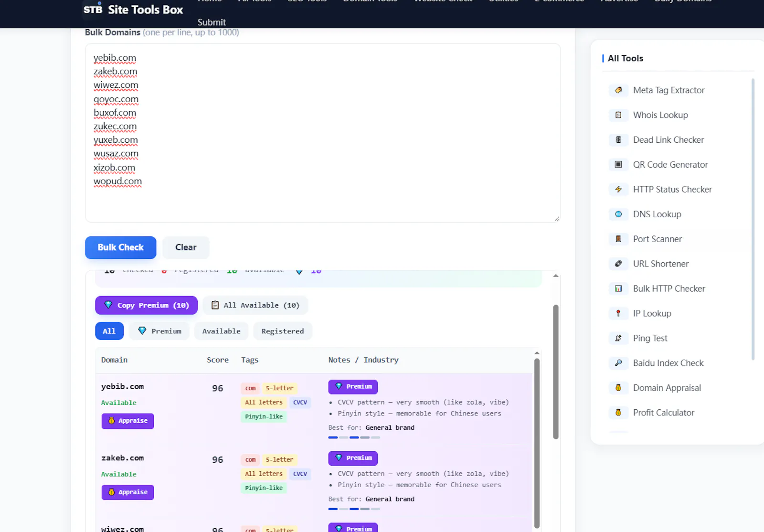Click the Score column header
764x532 pixels.
pyautogui.click(x=218, y=360)
